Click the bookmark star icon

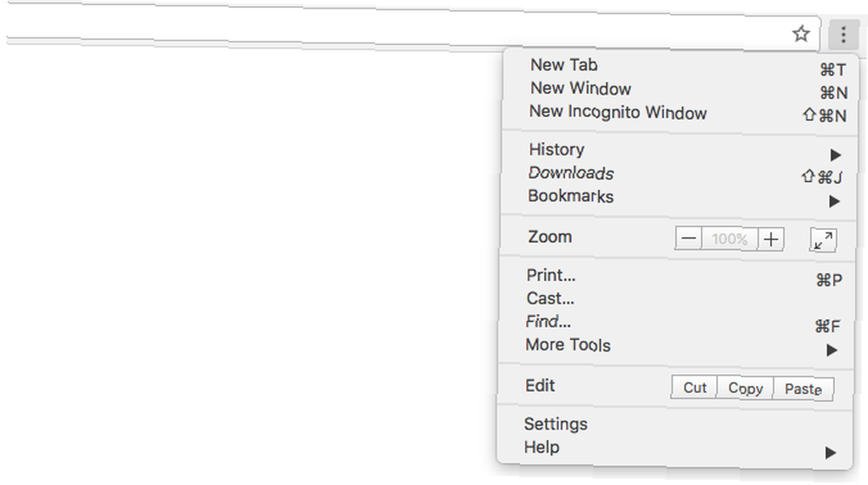click(x=800, y=34)
